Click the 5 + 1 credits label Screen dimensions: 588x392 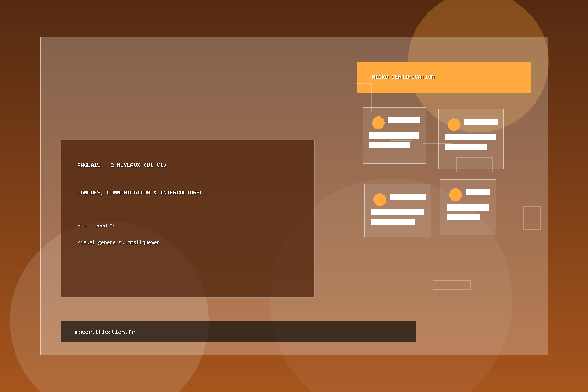[96, 226]
